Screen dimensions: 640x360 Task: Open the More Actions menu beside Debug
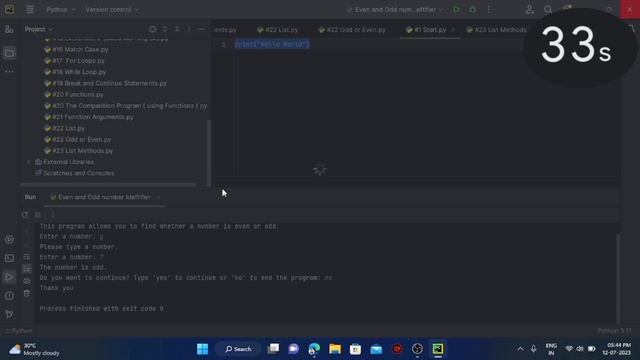coord(489,9)
